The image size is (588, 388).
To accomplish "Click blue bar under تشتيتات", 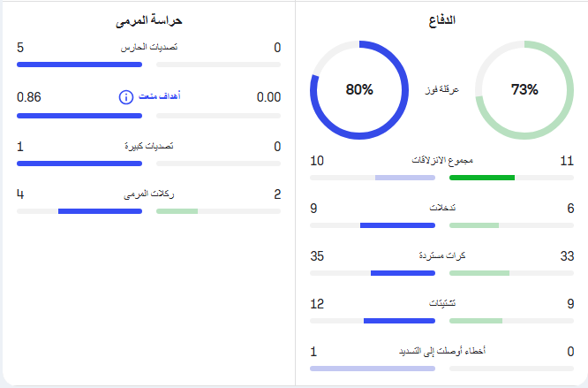I will (399, 321).
